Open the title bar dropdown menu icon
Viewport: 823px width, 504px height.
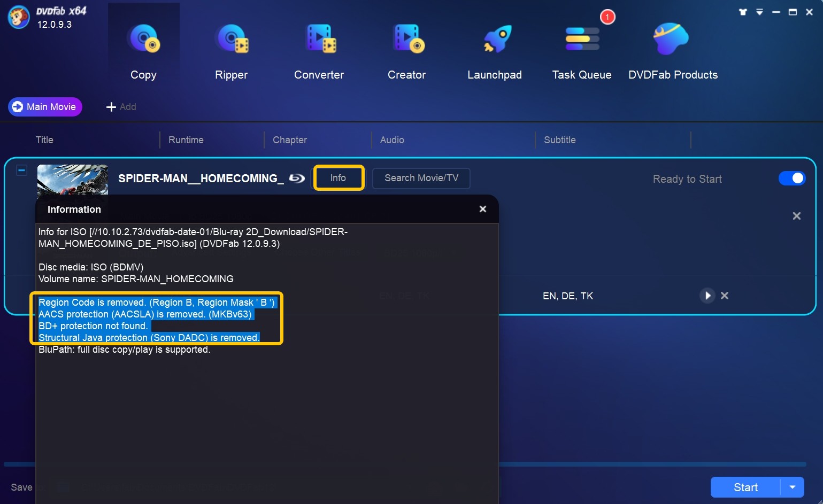coord(759,12)
